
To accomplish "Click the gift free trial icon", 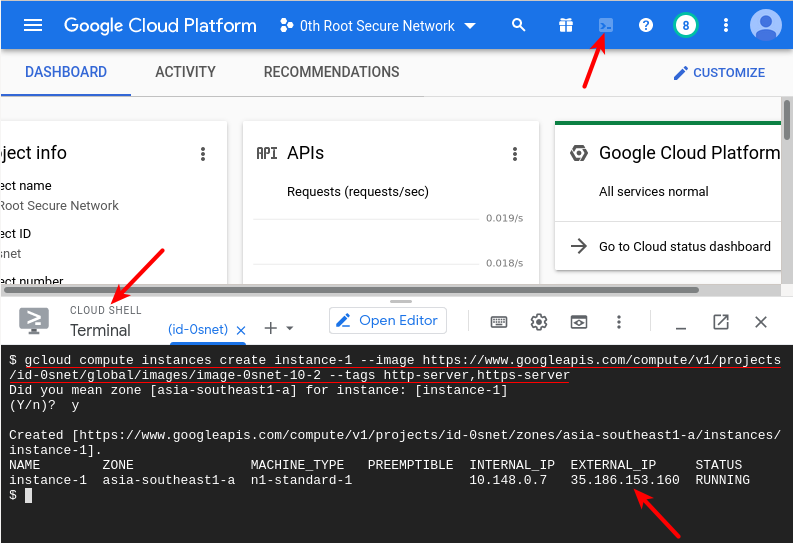I will tap(566, 25).
